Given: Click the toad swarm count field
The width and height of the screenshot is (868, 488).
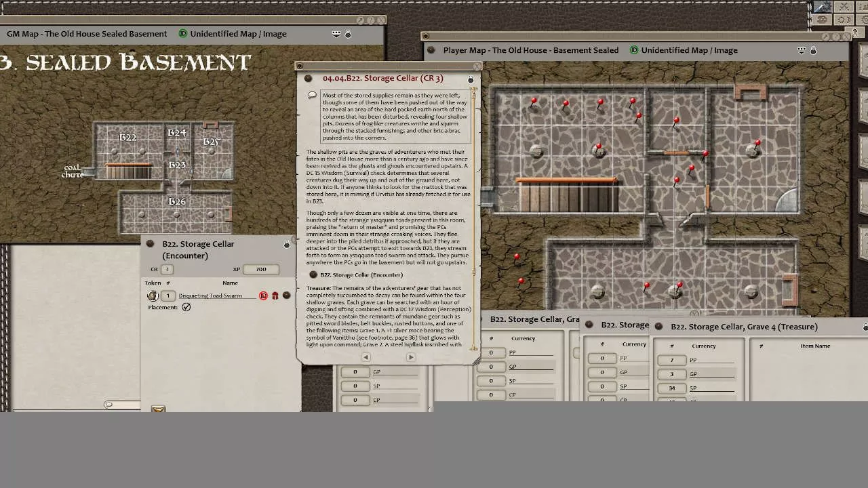Looking at the screenshot, I should [168, 296].
